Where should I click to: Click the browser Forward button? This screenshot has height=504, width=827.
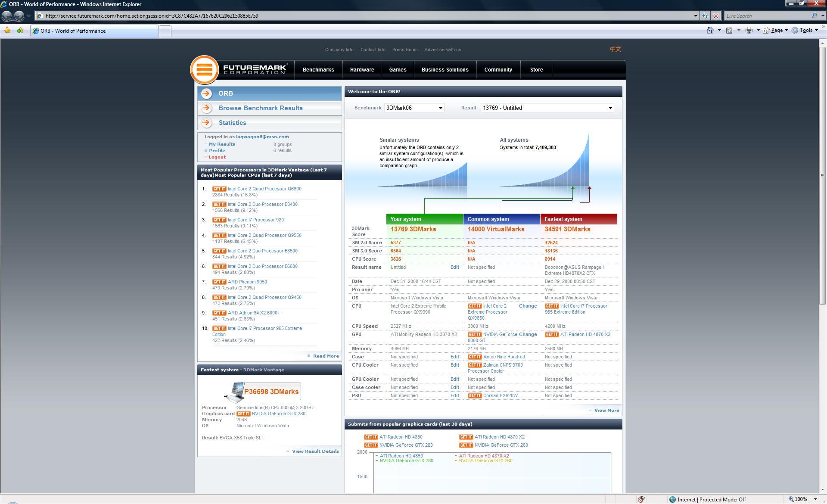click(19, 16)
